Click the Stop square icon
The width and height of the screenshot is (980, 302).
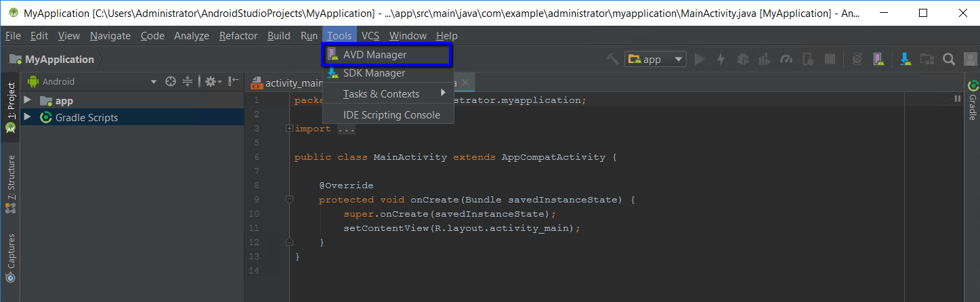[x=830, y=59]
